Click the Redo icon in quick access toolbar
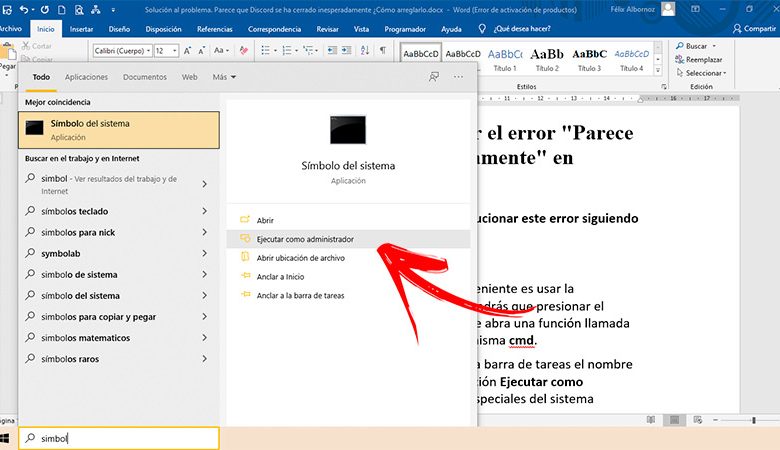The width and height of the screenshot is (780, 450). pyautogui.click(x=45, y=9)
